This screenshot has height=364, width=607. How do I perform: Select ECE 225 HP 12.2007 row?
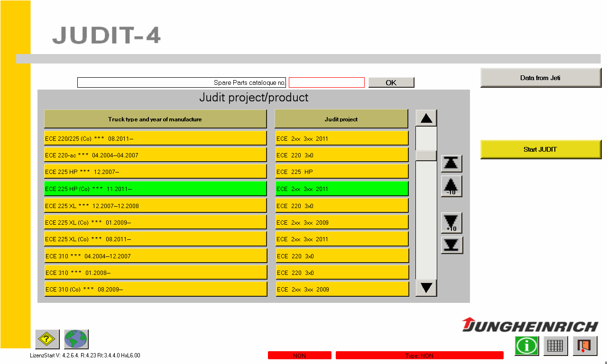[156, 172]
